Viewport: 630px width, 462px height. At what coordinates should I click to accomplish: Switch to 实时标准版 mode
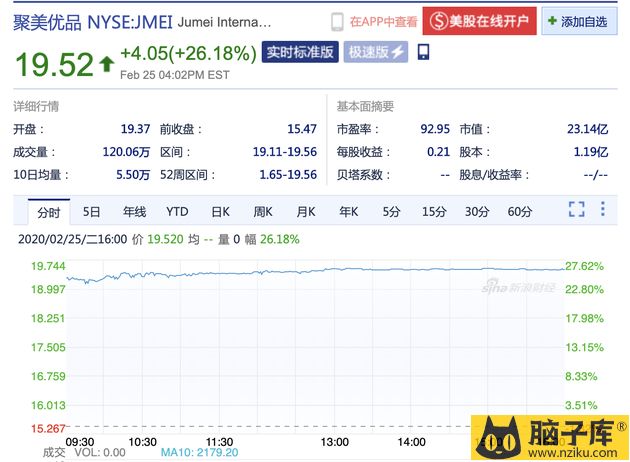pos(300,52)
